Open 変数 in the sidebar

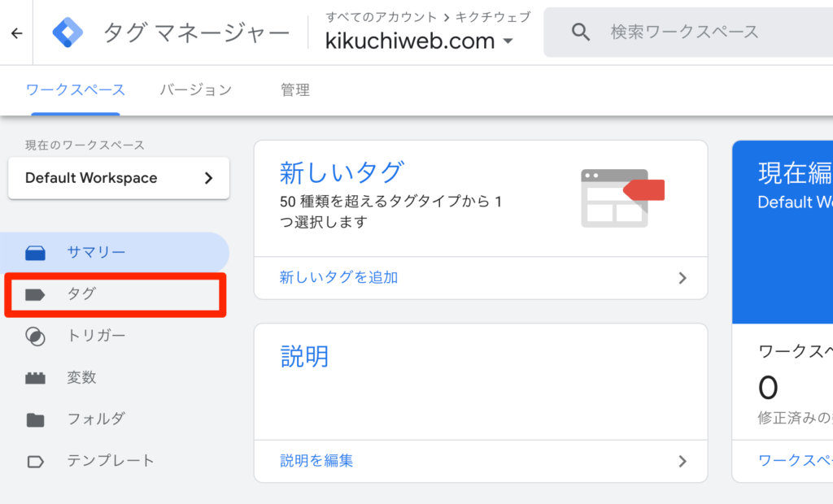(115, 378)
